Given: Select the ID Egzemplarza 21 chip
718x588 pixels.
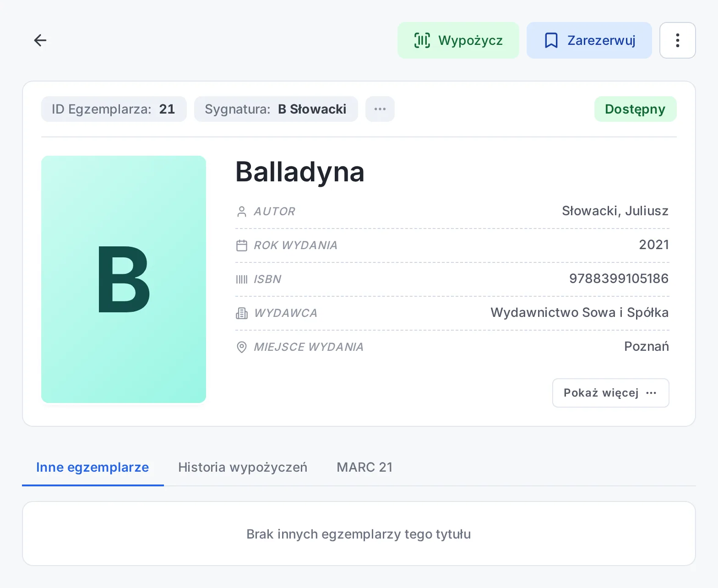Looking at the screenshot, I should coord(114,109).
